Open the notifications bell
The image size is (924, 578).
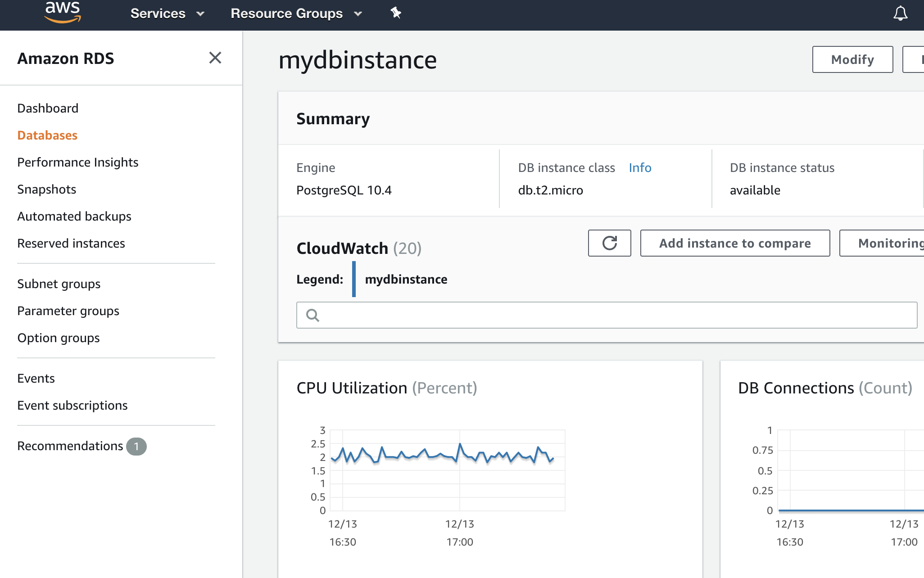pyautogui.click(x=900, y=14)
